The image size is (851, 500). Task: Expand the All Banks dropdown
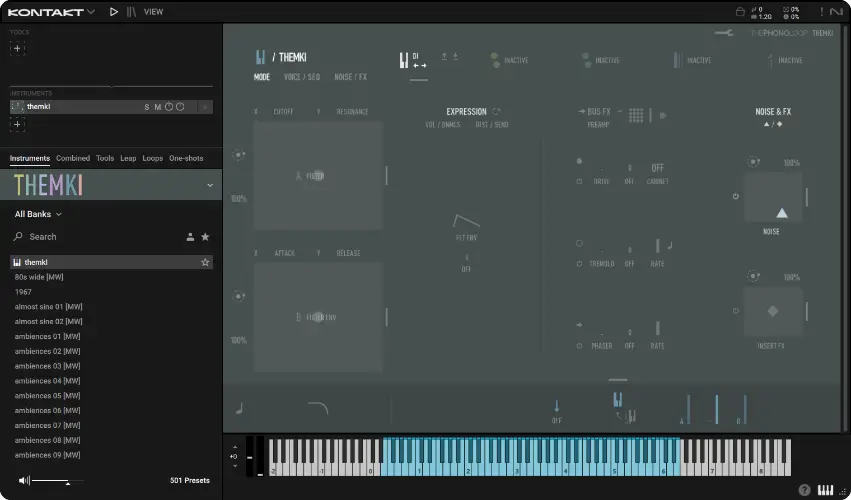(38, 214)
